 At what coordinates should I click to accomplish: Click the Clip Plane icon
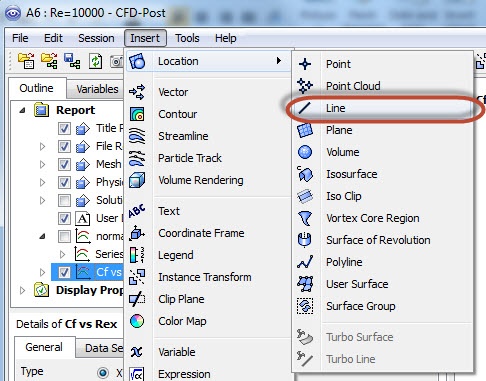137,299
